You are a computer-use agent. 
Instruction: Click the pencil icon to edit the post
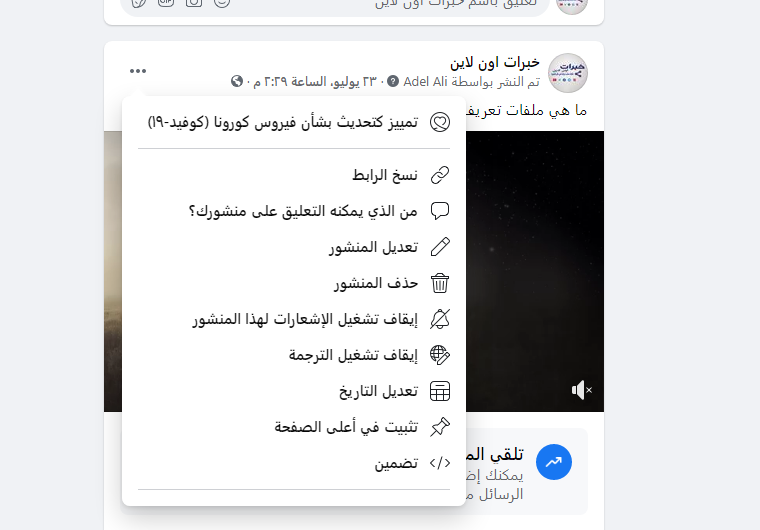tap(440, 247)
